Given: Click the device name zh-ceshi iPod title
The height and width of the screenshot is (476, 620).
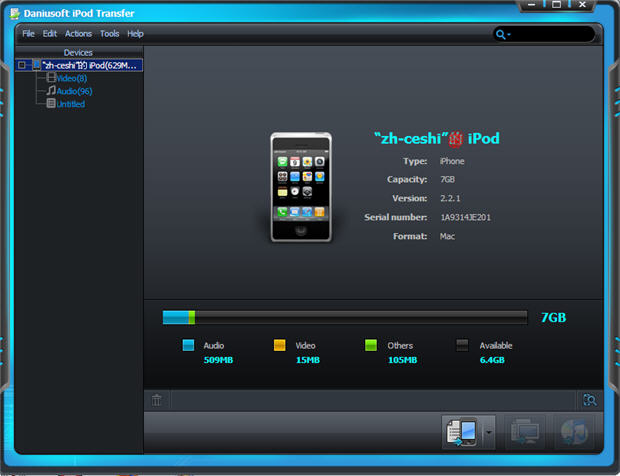Looking at the screenshot, I should (x=437, y=139).
